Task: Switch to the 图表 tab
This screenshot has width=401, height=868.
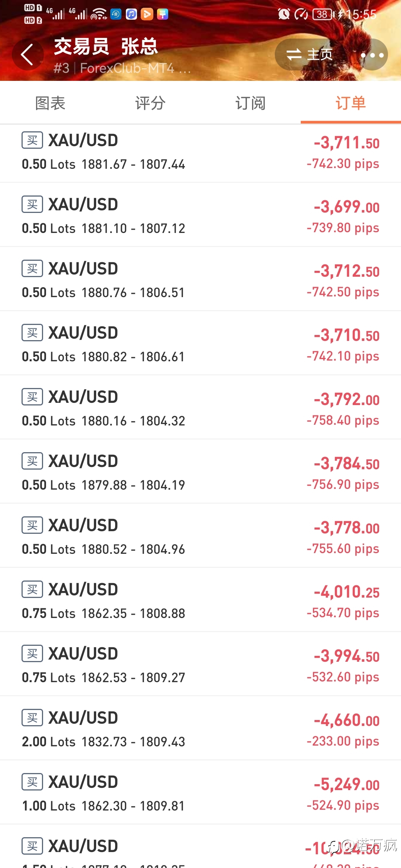Action: point(50,103)
